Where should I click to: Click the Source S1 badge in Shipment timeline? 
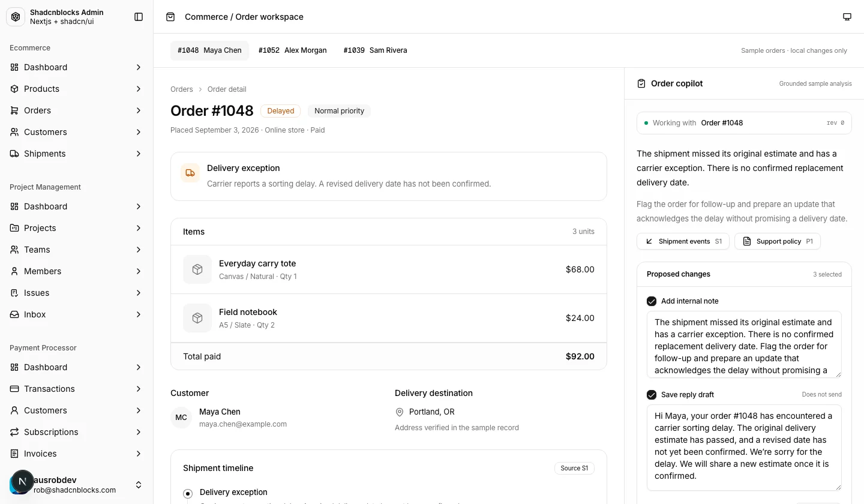pos(574,468)
